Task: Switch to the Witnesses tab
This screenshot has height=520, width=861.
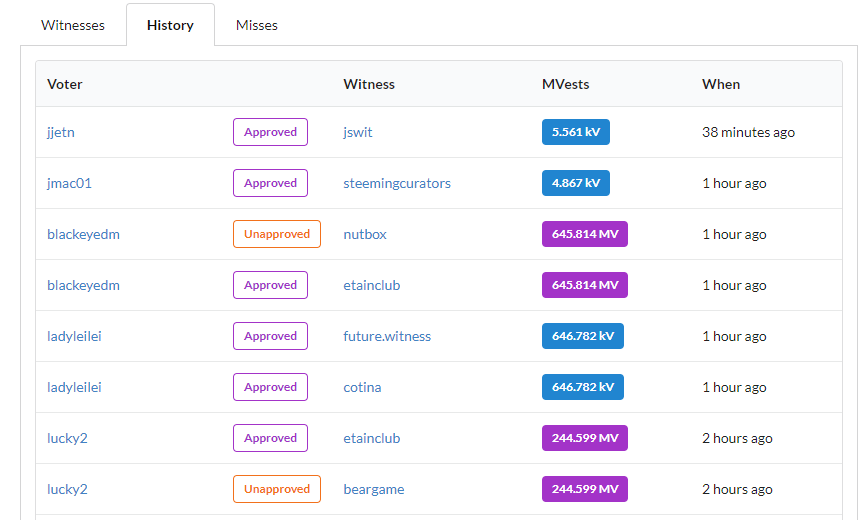Action: coord(72,25)
